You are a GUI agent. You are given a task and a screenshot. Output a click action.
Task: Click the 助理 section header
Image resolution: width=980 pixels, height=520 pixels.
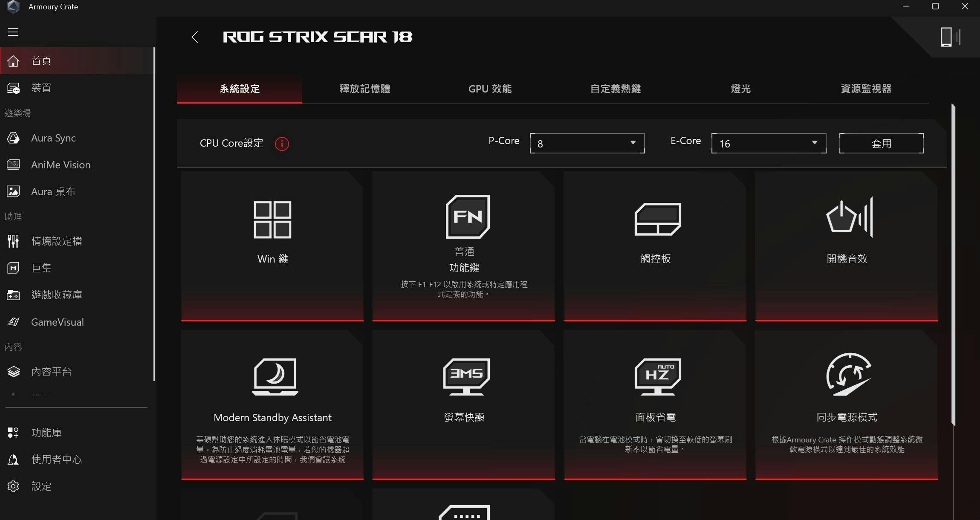click(13, 217)
